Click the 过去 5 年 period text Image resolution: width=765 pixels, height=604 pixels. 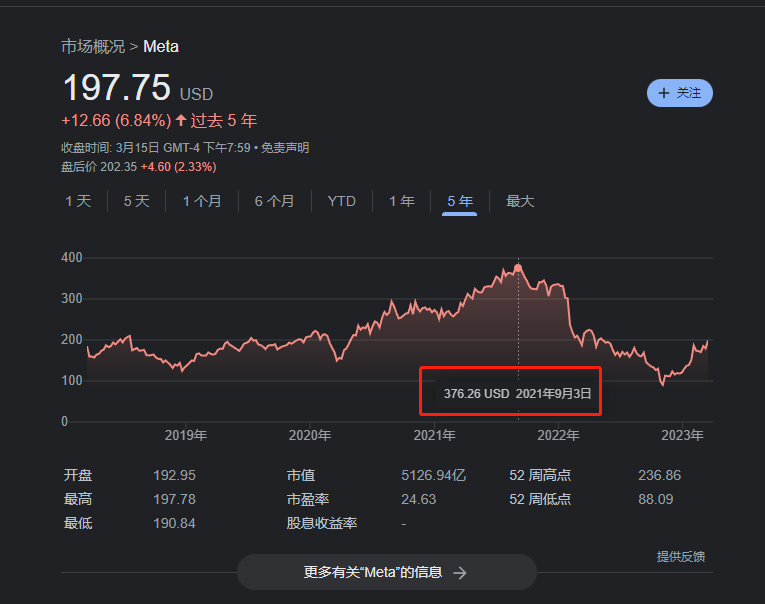click(x=223, y=121)
